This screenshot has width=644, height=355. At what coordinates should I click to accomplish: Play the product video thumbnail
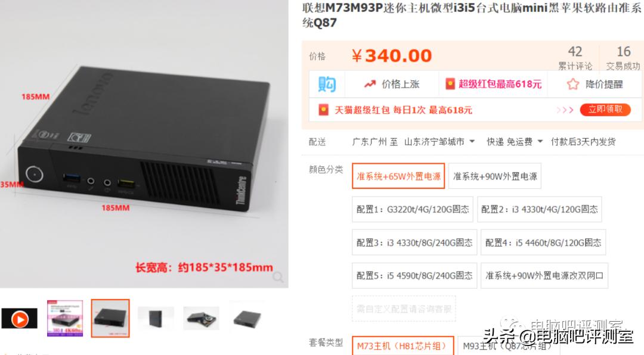pos(19,319)
